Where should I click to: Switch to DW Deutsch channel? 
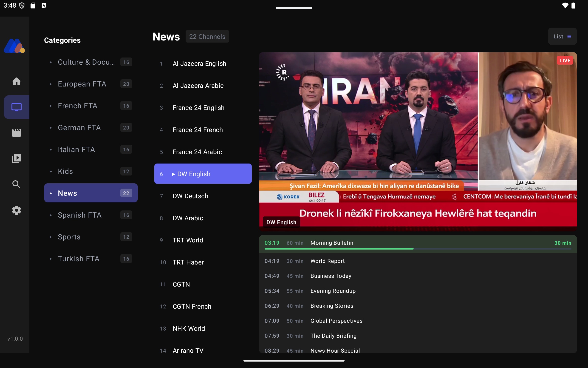coord(203,196)
